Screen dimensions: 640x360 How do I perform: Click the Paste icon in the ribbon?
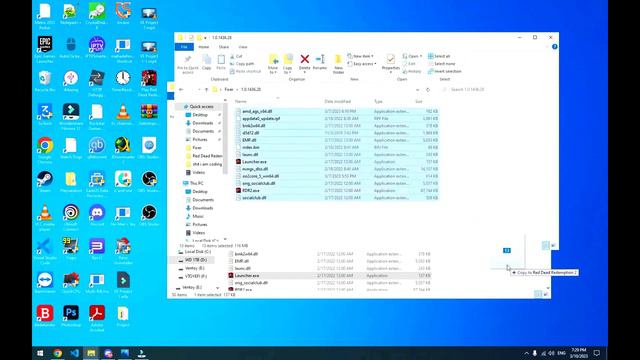221,62
